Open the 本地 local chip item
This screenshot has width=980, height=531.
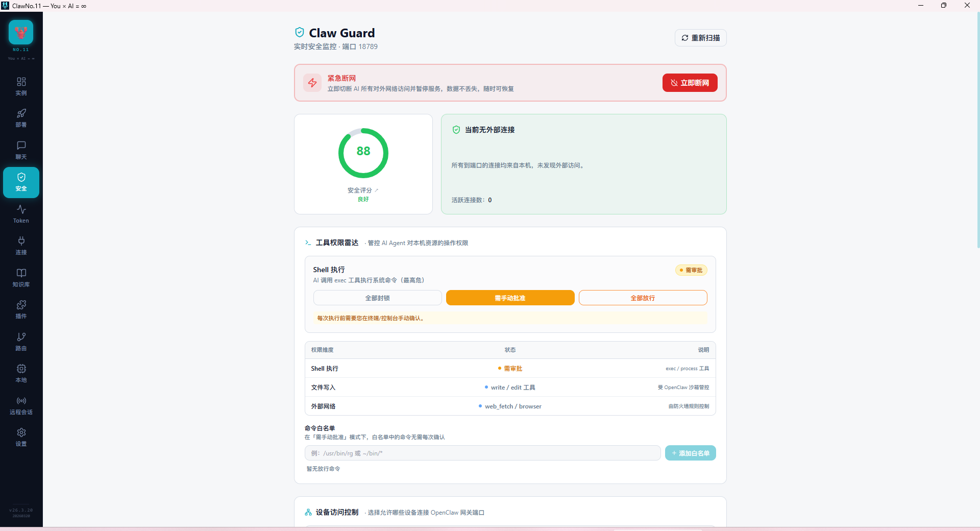(21, 373)
